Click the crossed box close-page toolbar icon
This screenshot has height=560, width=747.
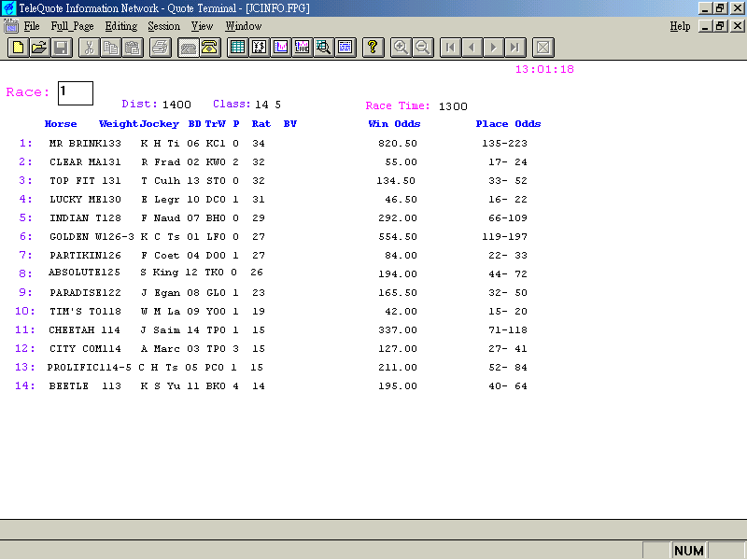543,48
